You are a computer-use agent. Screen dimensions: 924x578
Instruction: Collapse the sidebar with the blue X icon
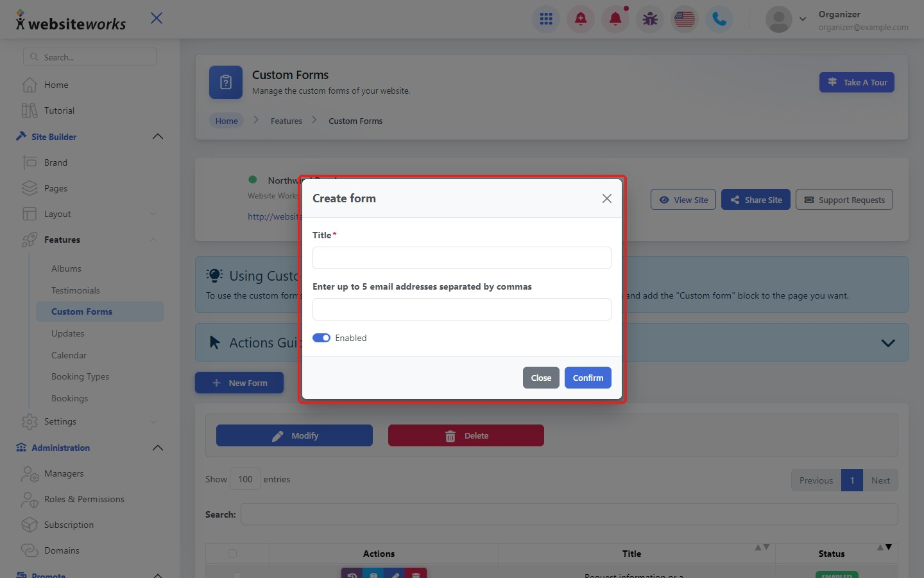click(157, 18)
